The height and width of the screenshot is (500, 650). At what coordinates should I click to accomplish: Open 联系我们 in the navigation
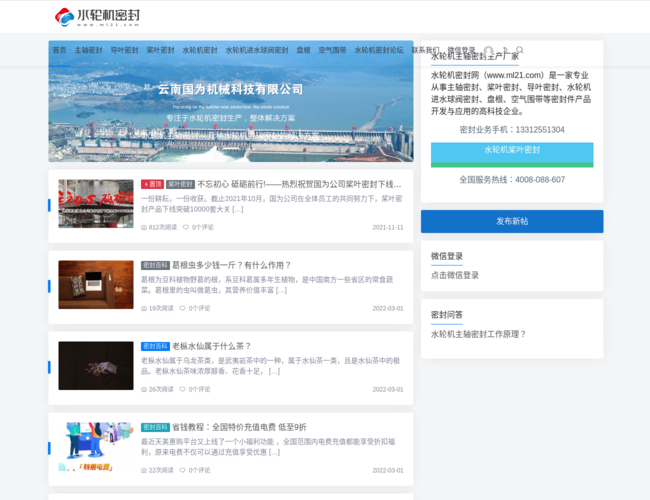pyautogui.click(x=425, y=50)
